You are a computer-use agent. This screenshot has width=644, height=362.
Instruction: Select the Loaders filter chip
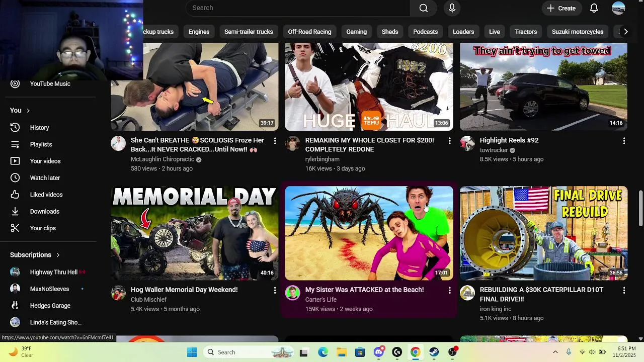[x=463, y=32]
